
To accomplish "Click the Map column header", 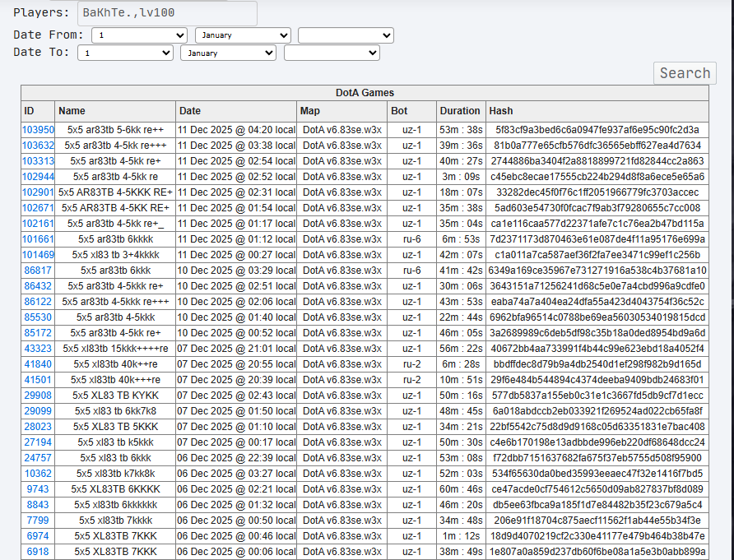I will 342,111.
